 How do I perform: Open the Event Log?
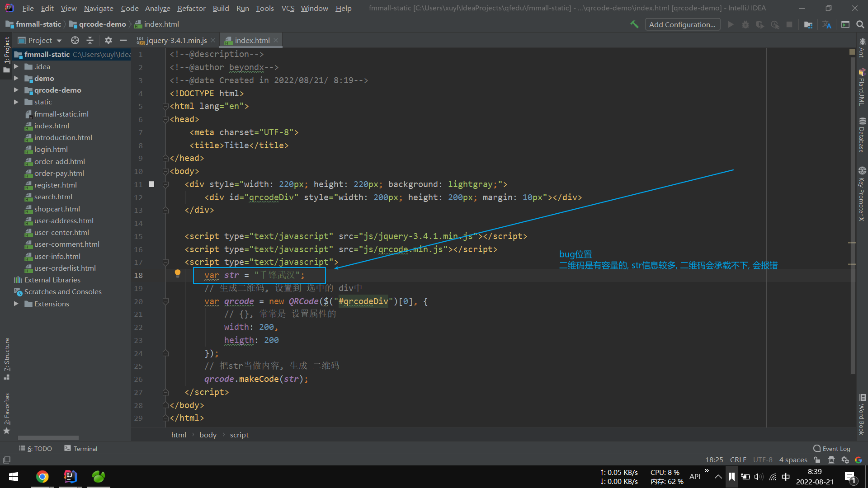832,448
